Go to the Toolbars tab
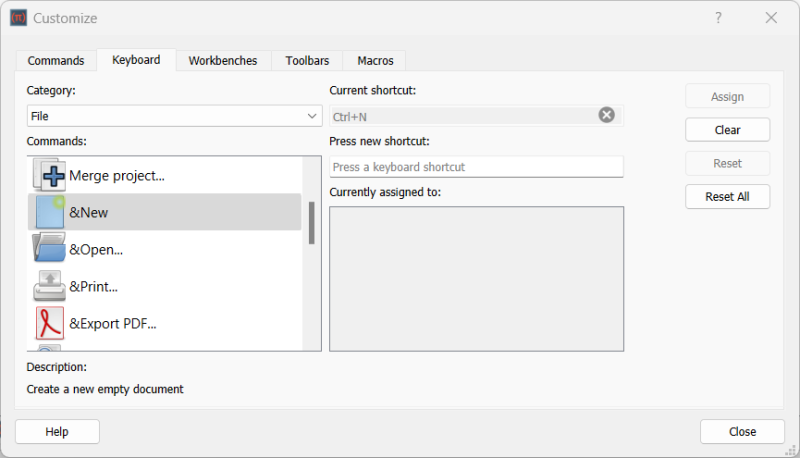 307,61
